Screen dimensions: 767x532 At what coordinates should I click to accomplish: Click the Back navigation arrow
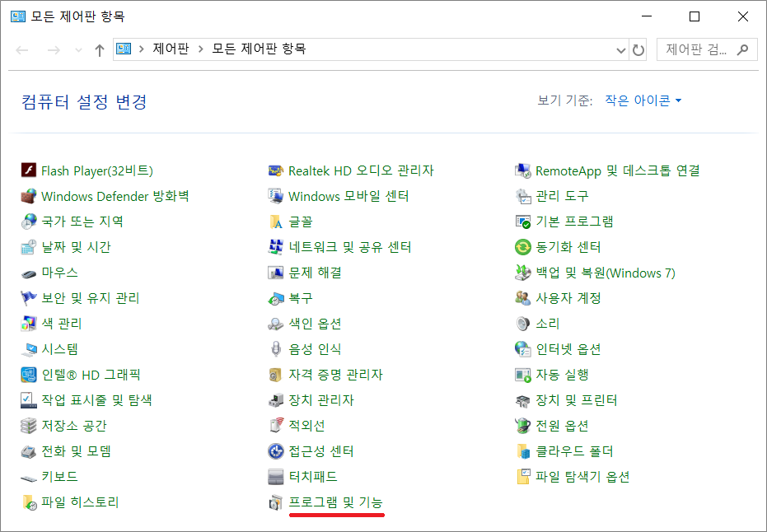[x=22, y=50]
